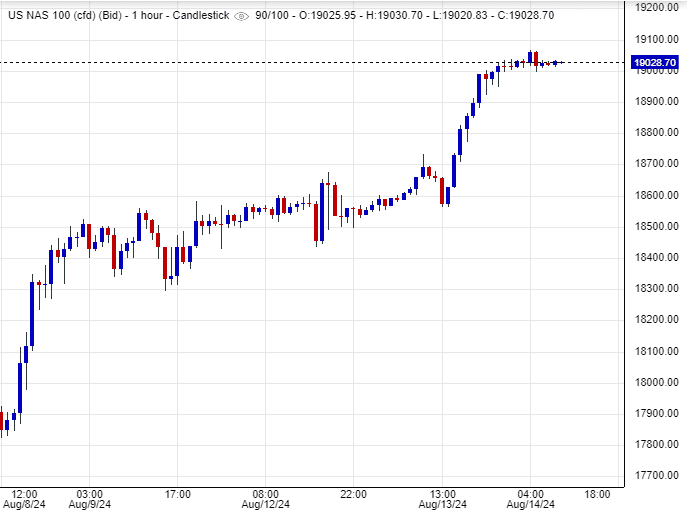This screenshot has height=511, width=687.
Task: Click the open value O:19025.95 in header
Action: (x=332, y=16)
